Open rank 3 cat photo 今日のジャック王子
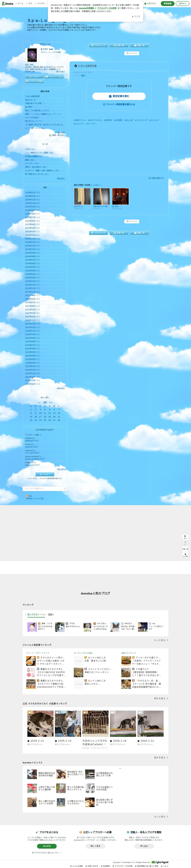The width and height of the screenshot is (191, 868). click(x=95, y=723)
